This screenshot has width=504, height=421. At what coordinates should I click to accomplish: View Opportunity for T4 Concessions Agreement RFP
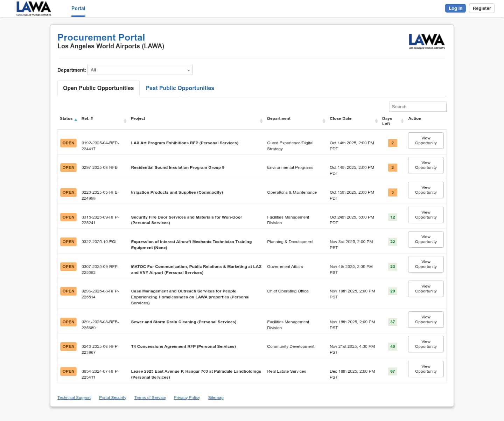pos(426,344)
